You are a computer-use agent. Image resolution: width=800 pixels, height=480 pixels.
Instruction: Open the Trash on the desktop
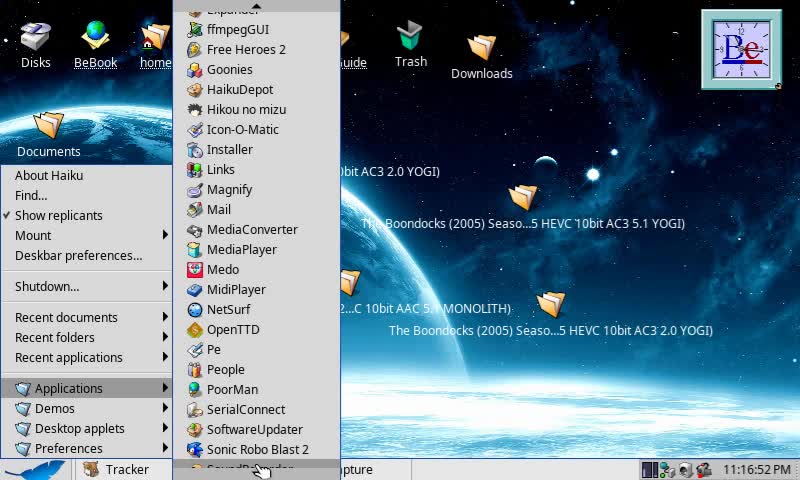click(x=411, y=44)
